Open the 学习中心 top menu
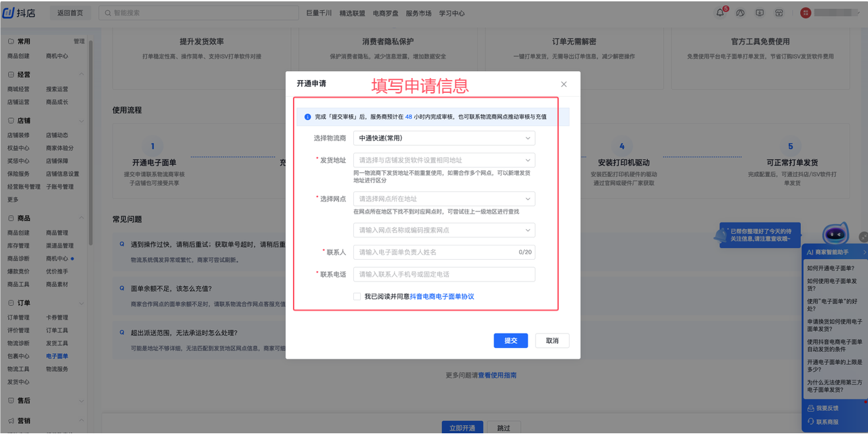 pyautogui.click(x=452, y=13)
